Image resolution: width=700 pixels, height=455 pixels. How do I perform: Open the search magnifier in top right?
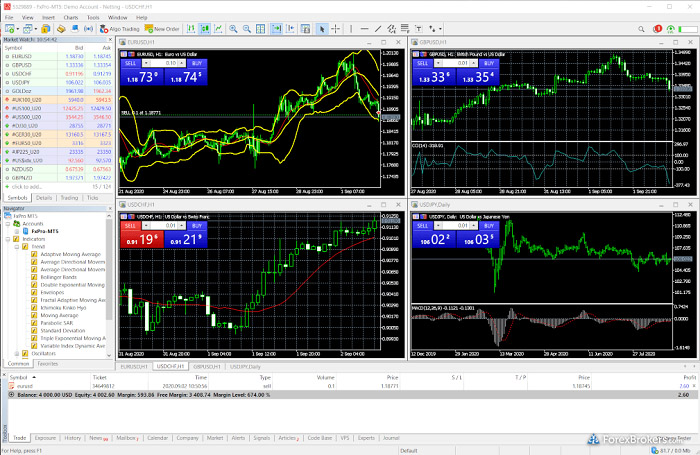click(641, 29)
